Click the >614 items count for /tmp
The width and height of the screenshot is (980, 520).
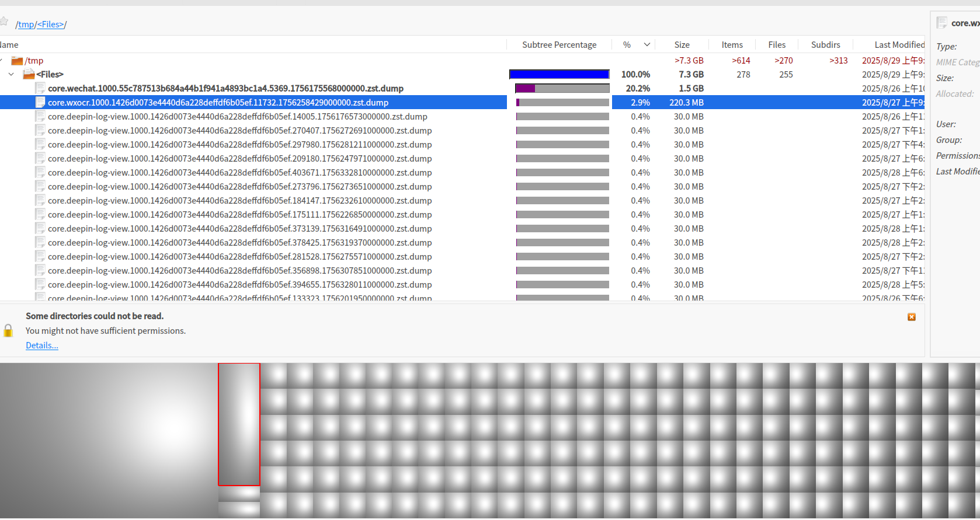[x=741, y=60]
